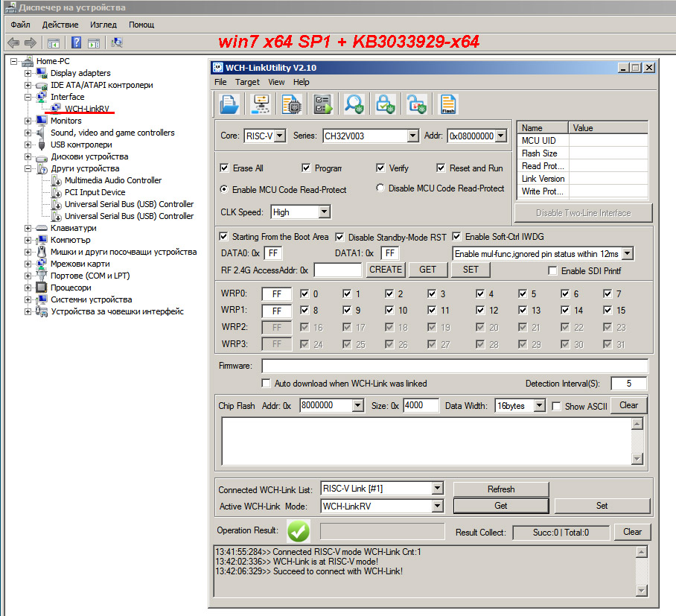Click Multimedia Audio Controller warning device icon
This screenshot has width=676, height=616.
point(57,180)
